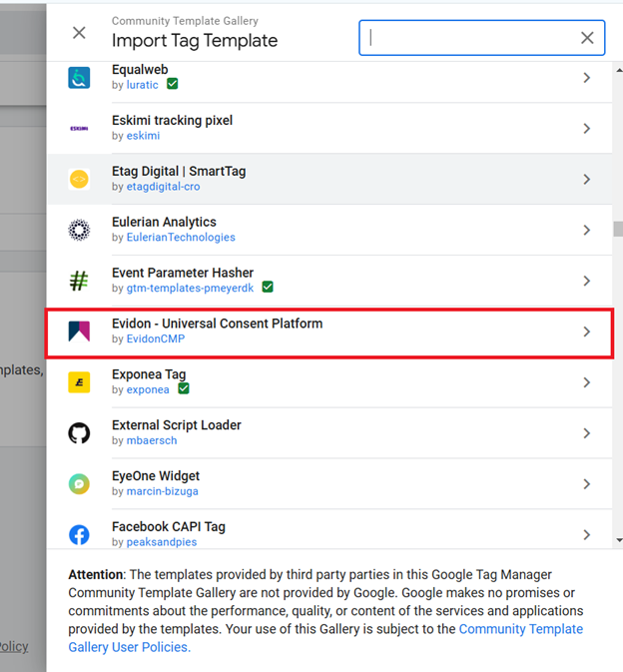Click the External Script Loader GitHub icon
This screenshot has width=623, height=672.
pos(79,433)
